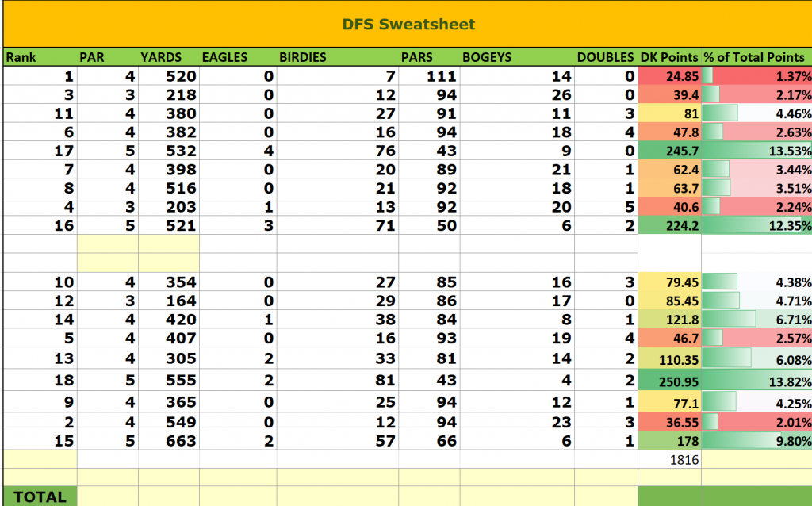
Task: Select the 13.82% percentage cell
Action: tap(756, 380)
